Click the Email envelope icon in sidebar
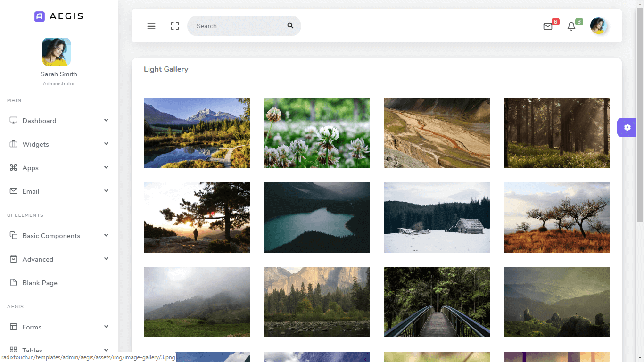The image size is (644, 362). pos(13,191)
